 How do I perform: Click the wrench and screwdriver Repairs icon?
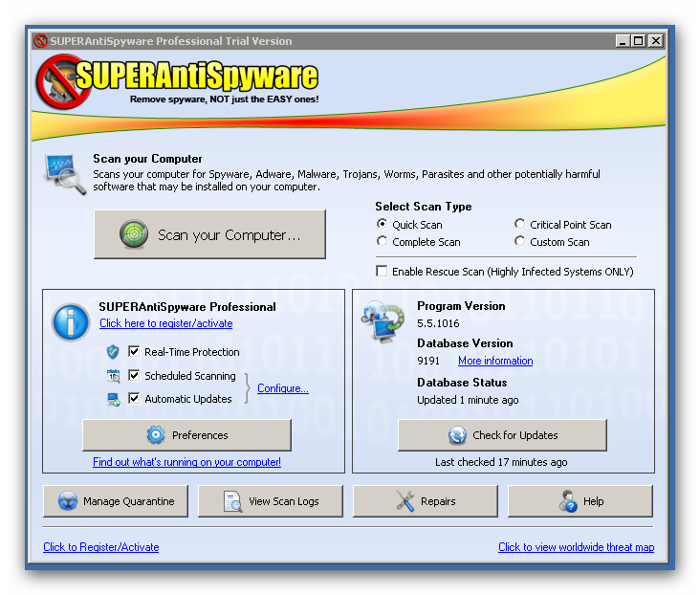coord(405,501)
